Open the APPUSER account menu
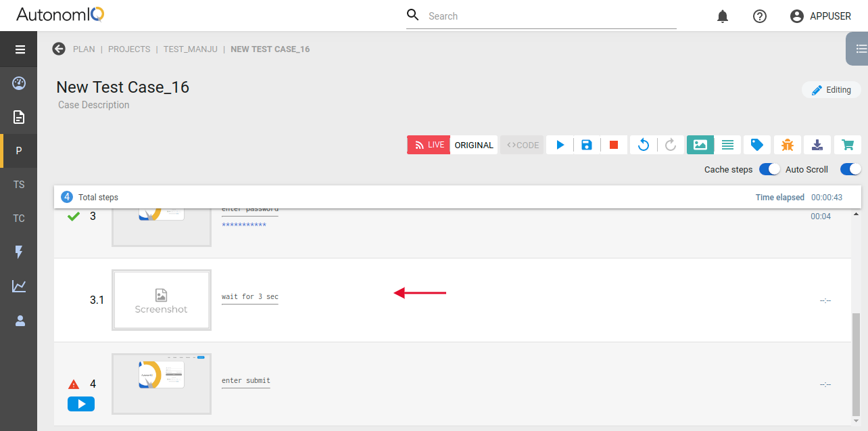 821,16
